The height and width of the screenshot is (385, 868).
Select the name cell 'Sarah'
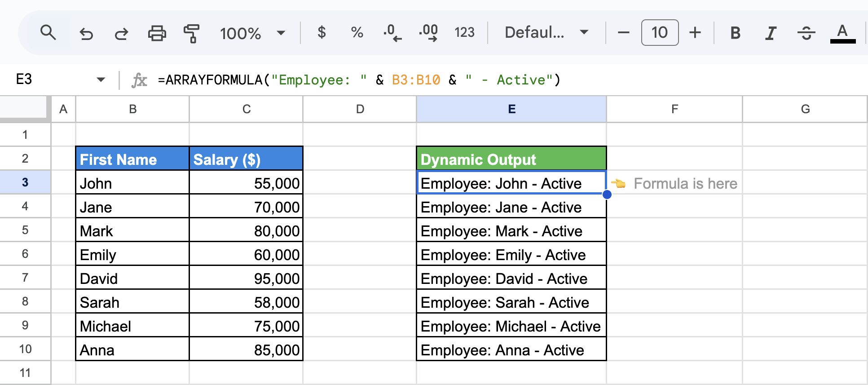click(132, 301)
